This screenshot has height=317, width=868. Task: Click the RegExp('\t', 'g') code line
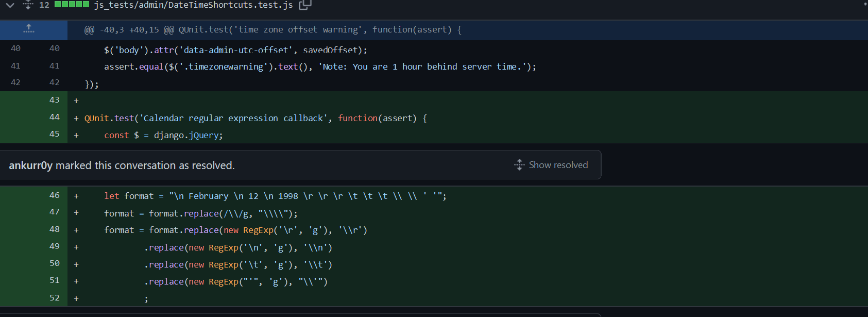pos(238,265)
